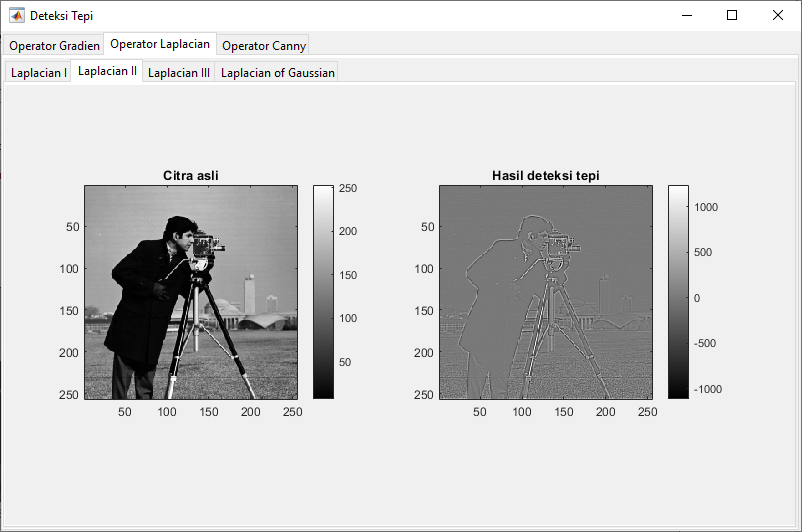The height and width of the screenshot is (532, 802).
Task: Maximize the Deteksi Tepi window
Action: click(732, 16)
